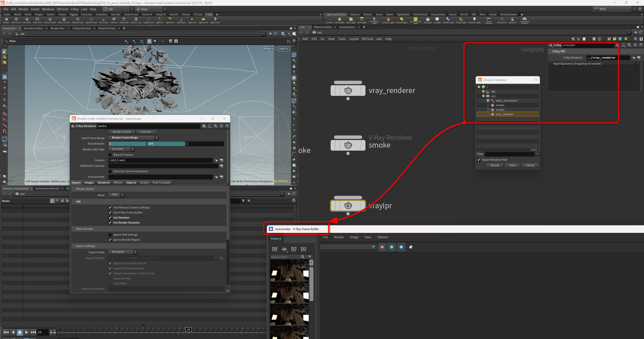Open the Render menu in V-Ray Frame Buffer
Viewport: 644px width, 339px height.
pyautogui.click(x=339, y=237)
